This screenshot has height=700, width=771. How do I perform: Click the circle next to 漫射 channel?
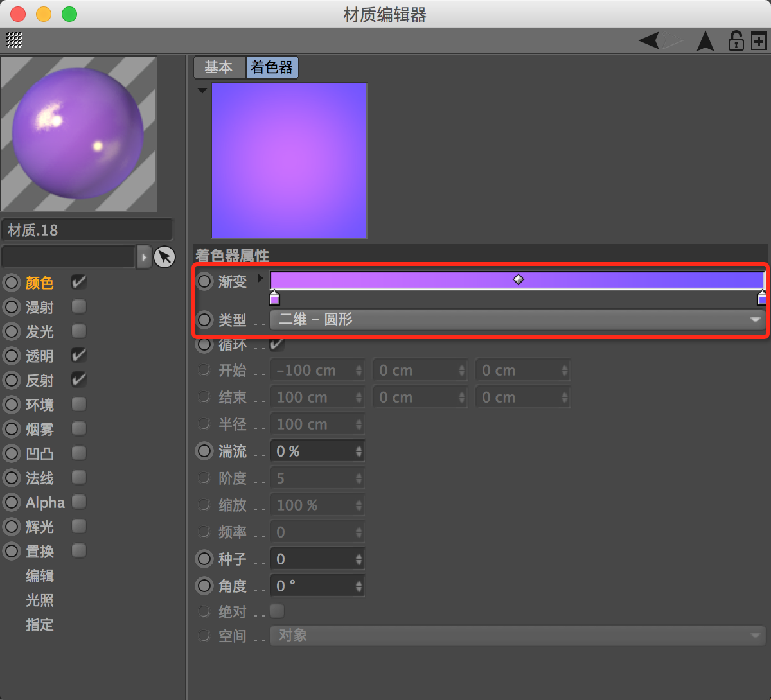click(x=12, y=307)
